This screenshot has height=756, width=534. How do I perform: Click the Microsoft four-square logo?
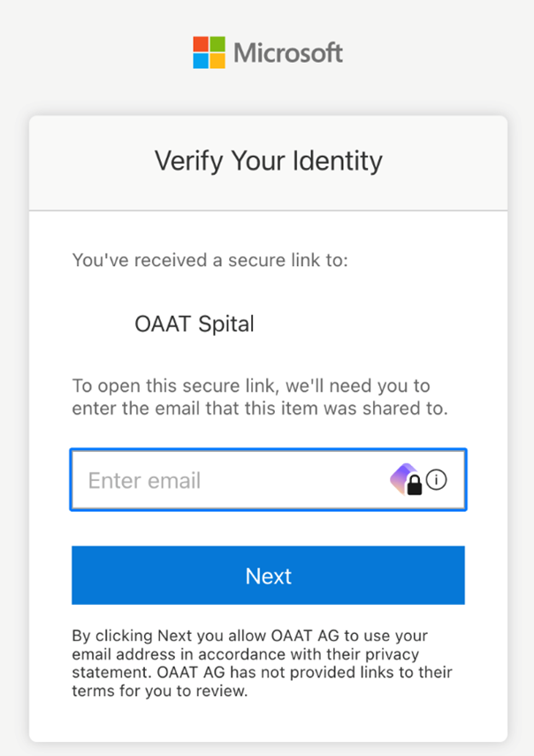(210, 52)
